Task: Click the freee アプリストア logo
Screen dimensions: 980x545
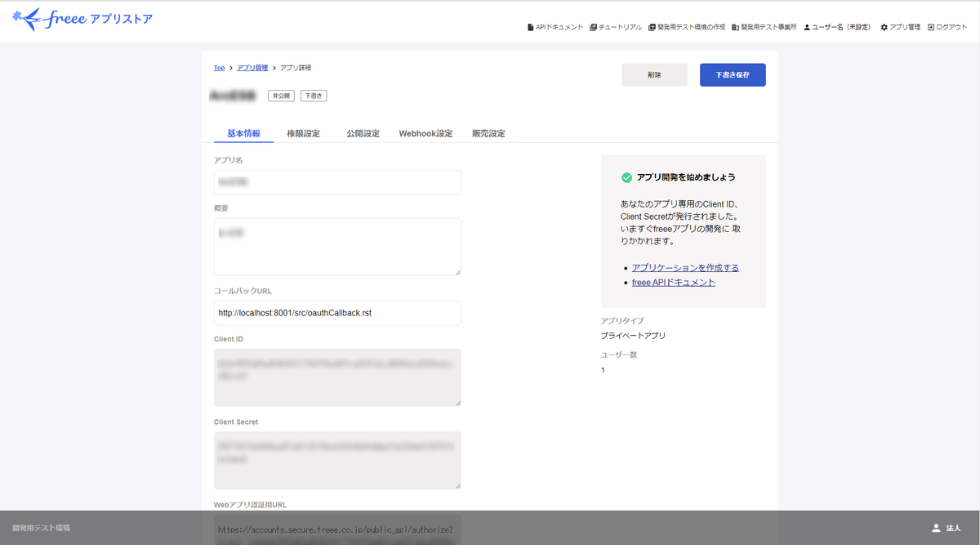Action: (x=82, y=18)
